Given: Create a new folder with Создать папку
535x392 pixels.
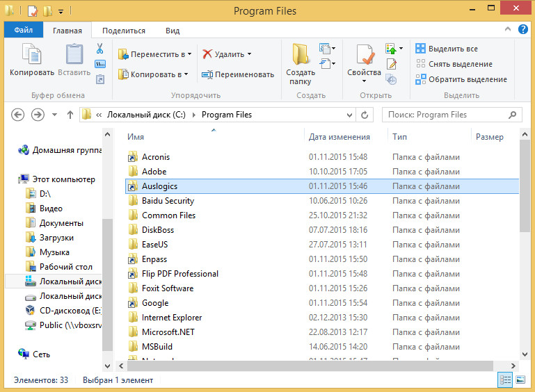Looking at the screenshot, I should (301, 64).
